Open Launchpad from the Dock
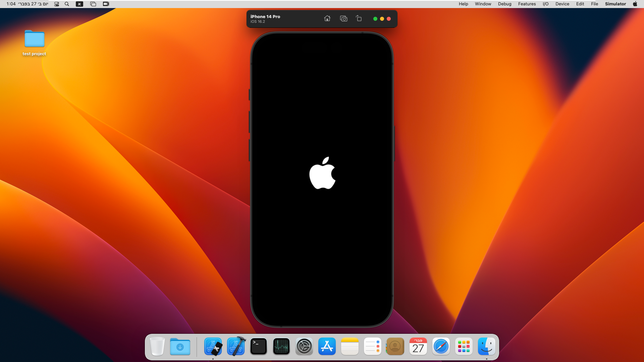 (x=464, y=347)
